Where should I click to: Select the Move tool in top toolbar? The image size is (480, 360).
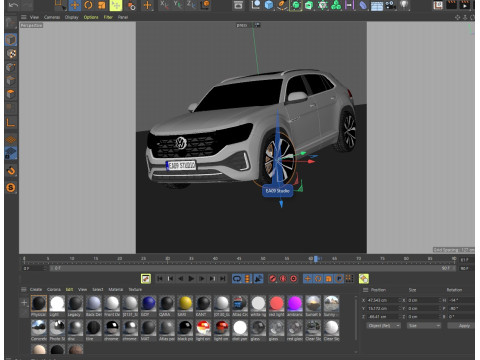tap(75, 5)
